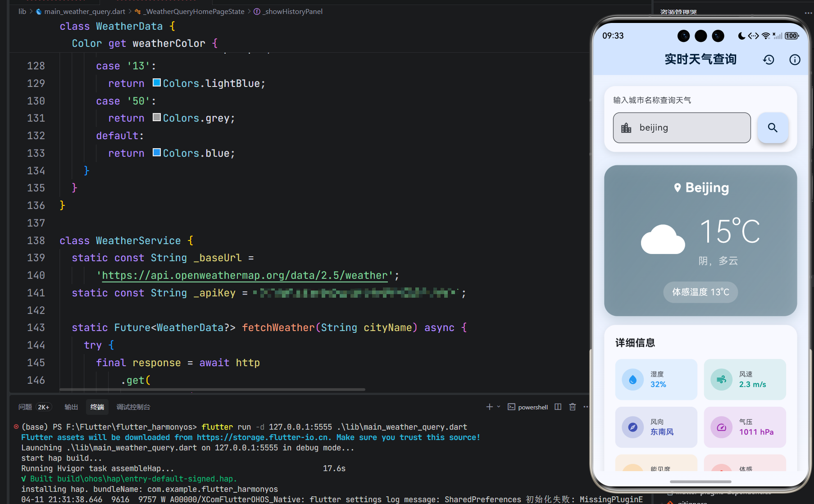Image resolution: width=814 pixels, height=504 pixels.
Task: Click the lightBlue color swatch on line 129
Action: pos(157,82)
